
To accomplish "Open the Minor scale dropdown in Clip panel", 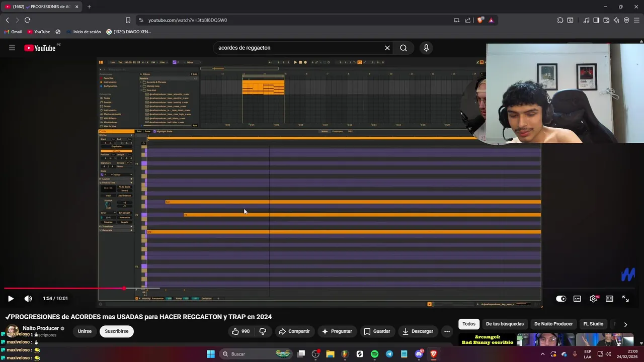I will point(123,174).
